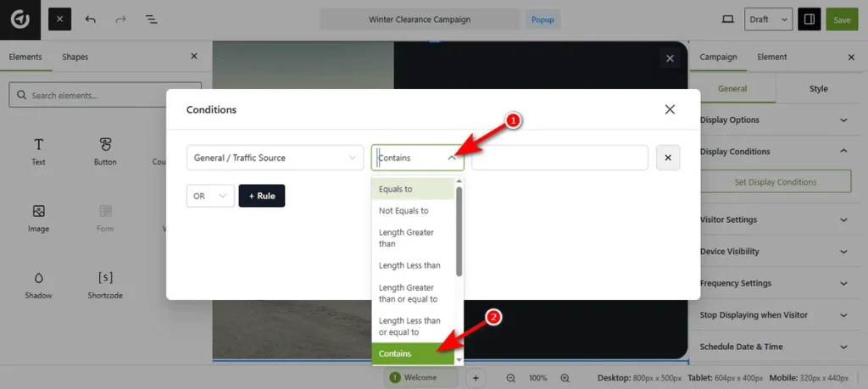
Task: Click the condition value text field
Action: 559,158
